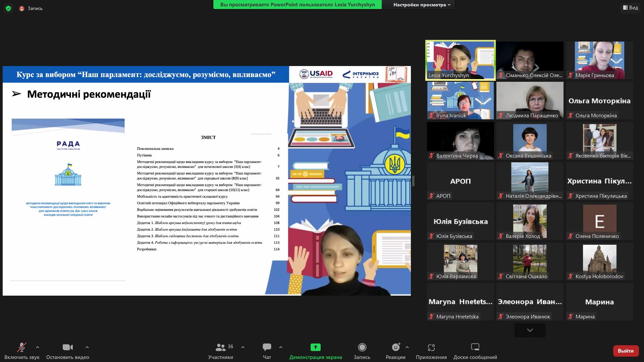Expand video options chevron next to camera

coord(87,347)
